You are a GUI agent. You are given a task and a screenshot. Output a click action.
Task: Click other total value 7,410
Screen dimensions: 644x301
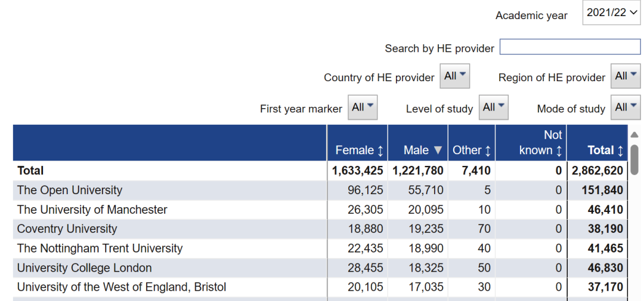(x=476, y=171)
